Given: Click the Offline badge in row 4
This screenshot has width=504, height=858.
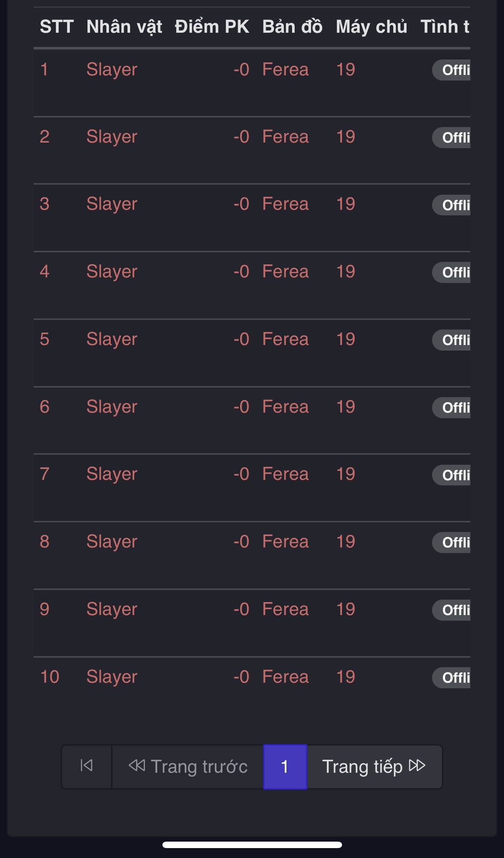Looking at the screenshot, I should click(x=452, y=273).
